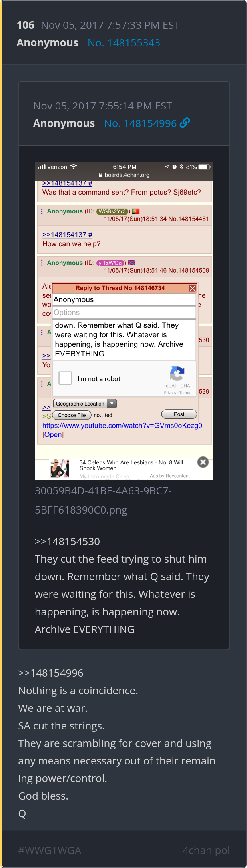Open the quoted >>148154137 link above How can we help

tap(67, 235)
